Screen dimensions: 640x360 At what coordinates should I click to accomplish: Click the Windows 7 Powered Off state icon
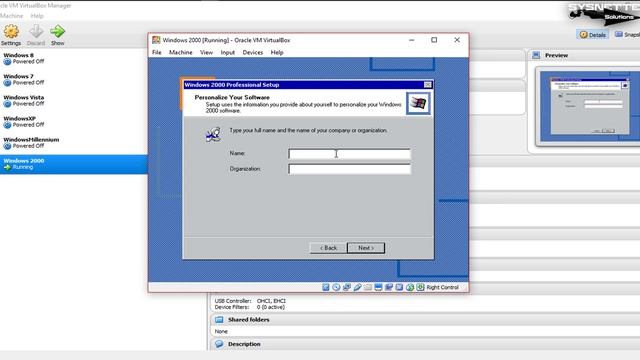pos(7,83)
